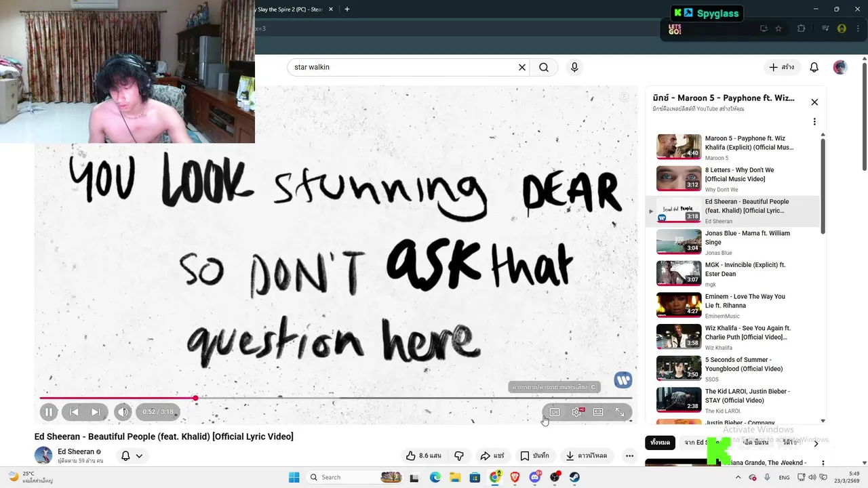
Task: Open YouTube notifications bell
Action: (x=814, y=67)
